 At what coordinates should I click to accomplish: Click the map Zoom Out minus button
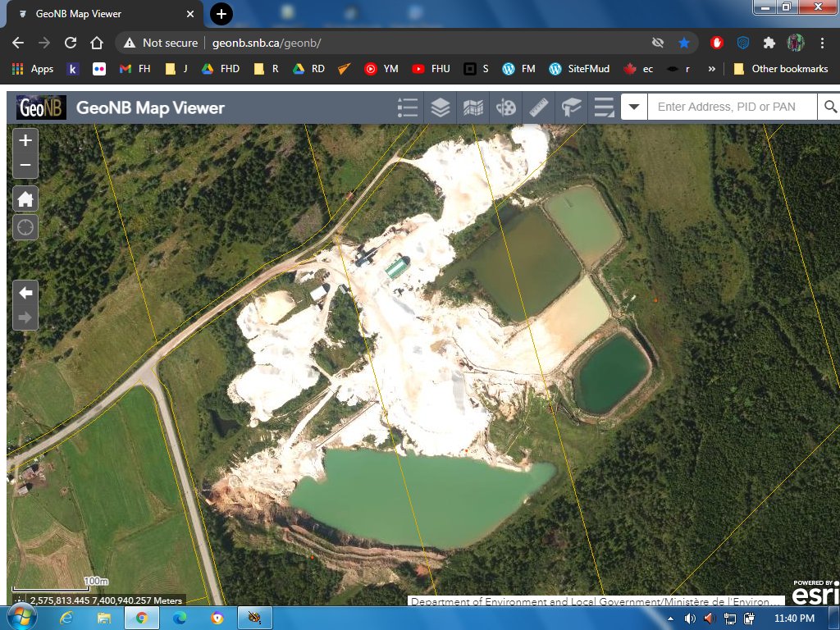25,165
